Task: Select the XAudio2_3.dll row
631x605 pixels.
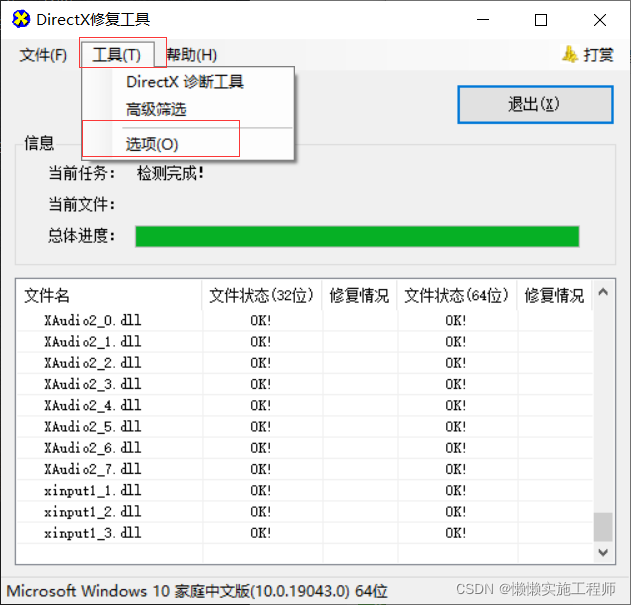Action: click(305, 384)
